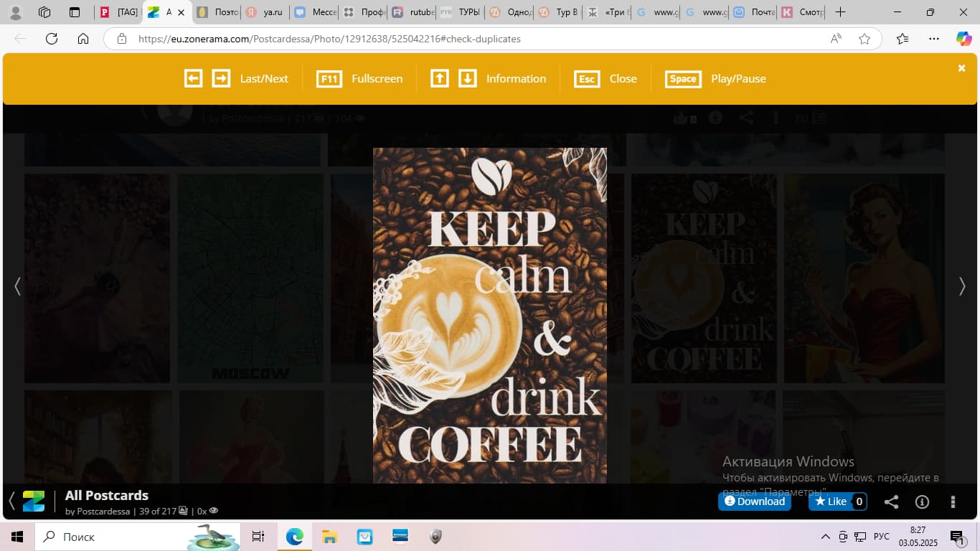The image size is (980, 551).
Task: Close the active Zonerama tab
Action: click(181, 12)
